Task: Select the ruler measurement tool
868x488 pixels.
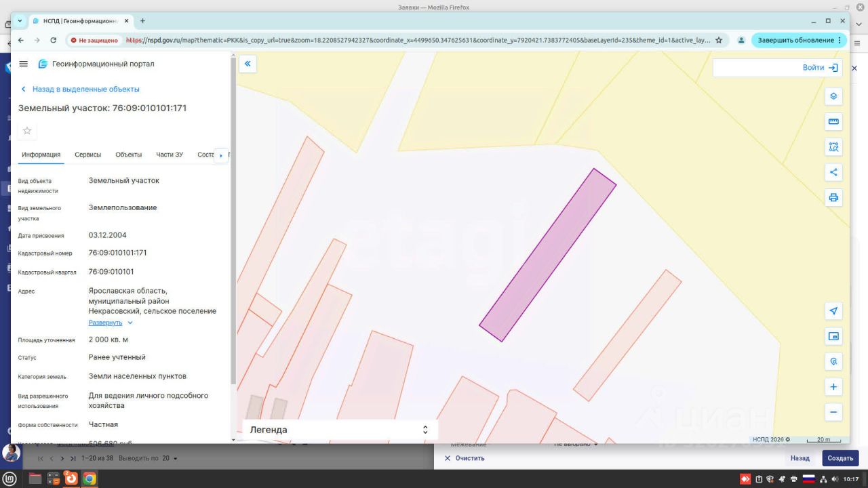Action: 833,122
